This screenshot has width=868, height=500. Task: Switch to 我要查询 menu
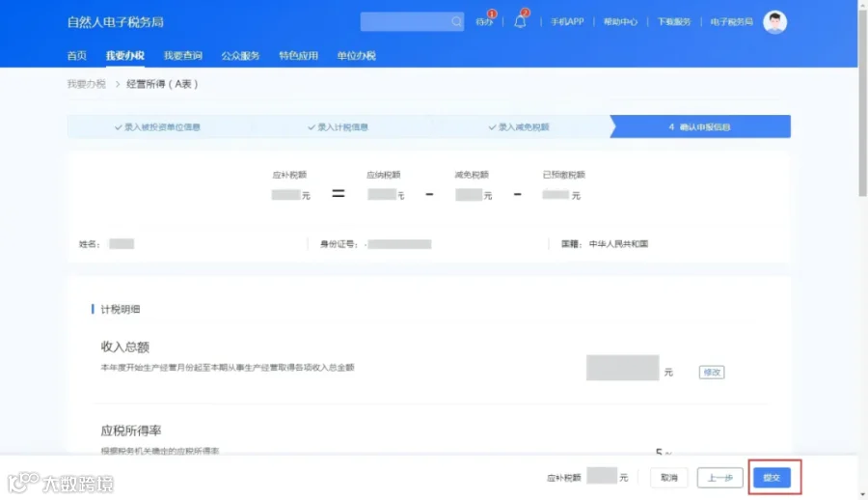[x=182, y=55]
